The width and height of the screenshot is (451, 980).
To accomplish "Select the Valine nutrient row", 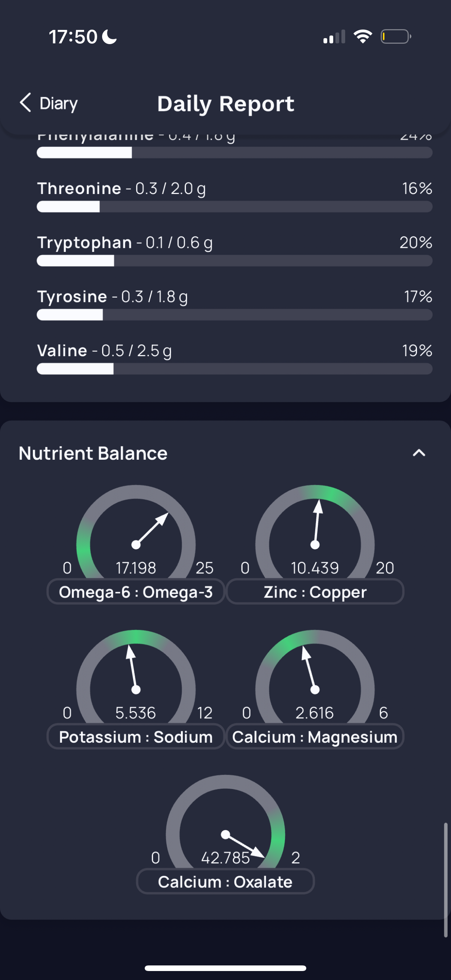I will coord(234,358).
